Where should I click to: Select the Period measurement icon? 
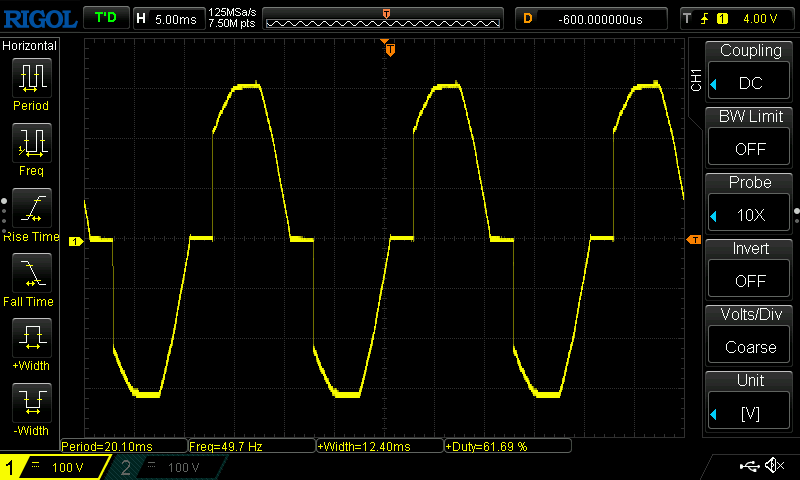[32, 78]
